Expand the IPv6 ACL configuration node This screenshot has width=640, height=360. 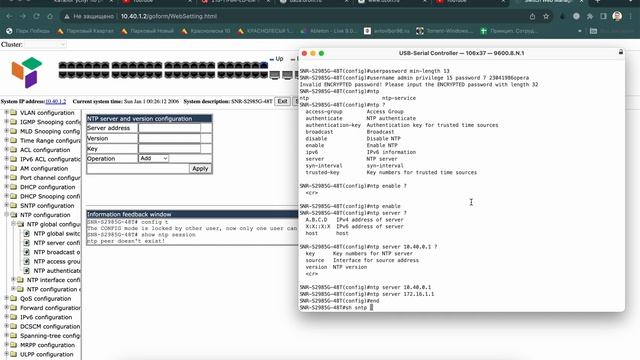pos(6,159)
